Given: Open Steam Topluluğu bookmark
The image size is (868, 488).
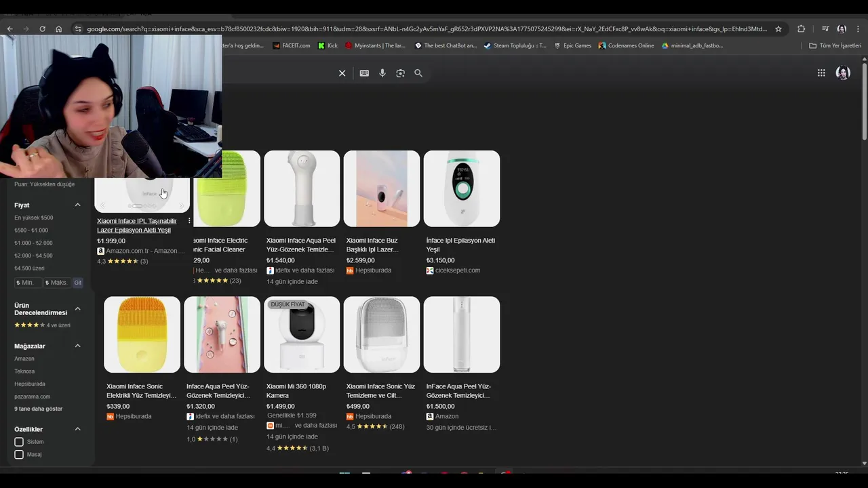Looking at the screenshot, I should 515,45.
